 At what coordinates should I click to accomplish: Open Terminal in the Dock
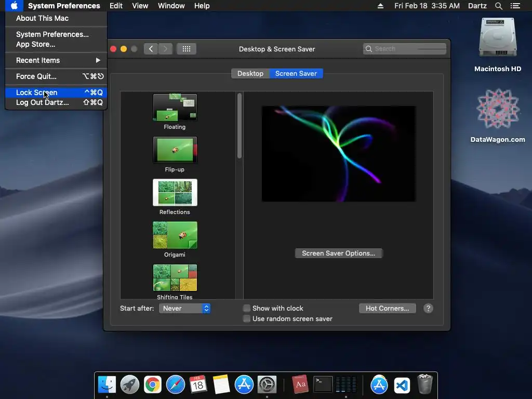323,384
